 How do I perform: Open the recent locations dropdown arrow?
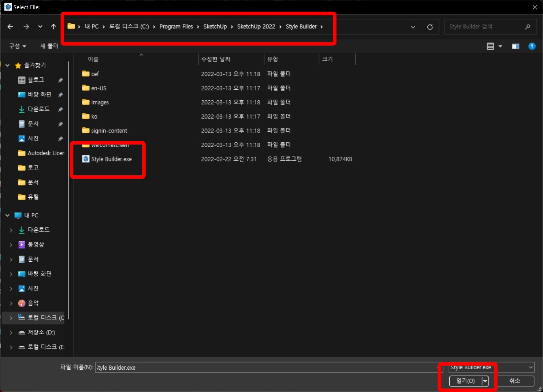point(40,27)
